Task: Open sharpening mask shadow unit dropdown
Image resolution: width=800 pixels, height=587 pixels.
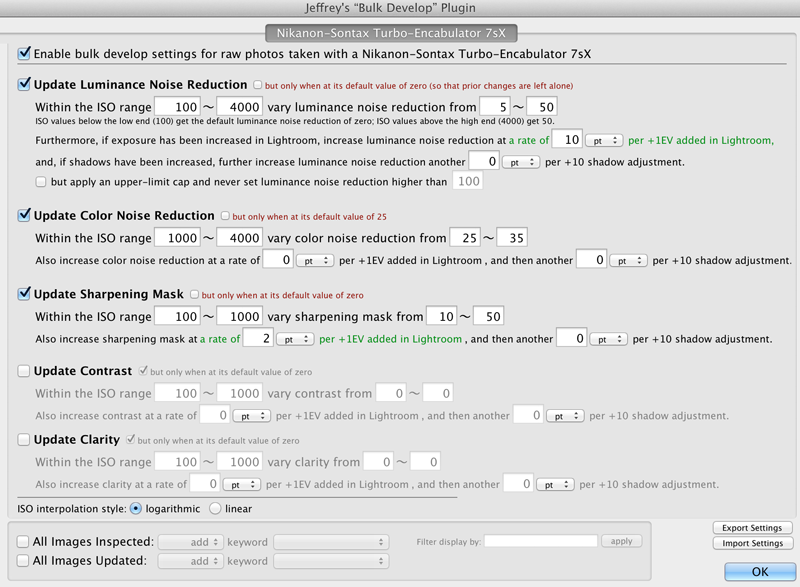Action: 609,339
